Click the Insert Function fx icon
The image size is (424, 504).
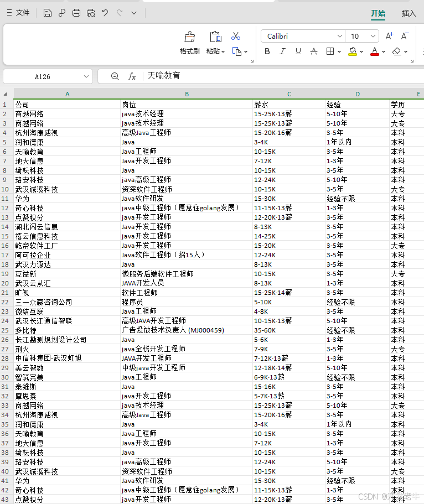pyautogui.click(x=132, y=76)
